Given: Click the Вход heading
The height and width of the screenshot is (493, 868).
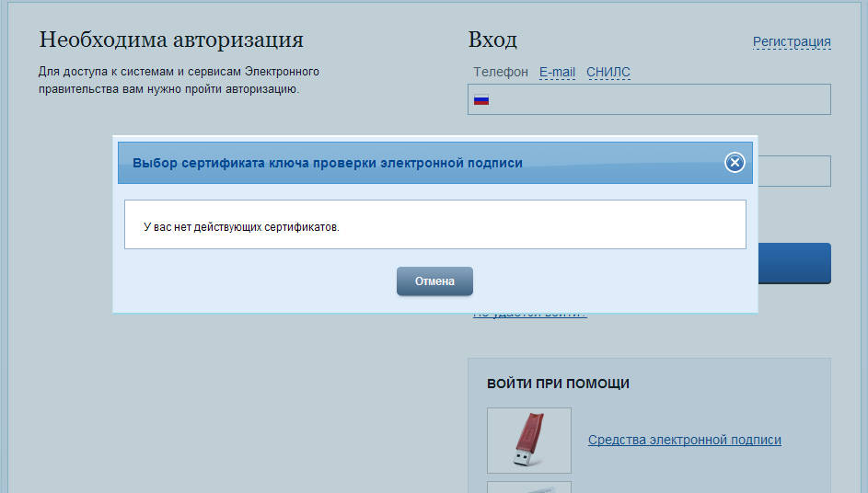Looking at the screenshot, I should [x=492, y=40].
